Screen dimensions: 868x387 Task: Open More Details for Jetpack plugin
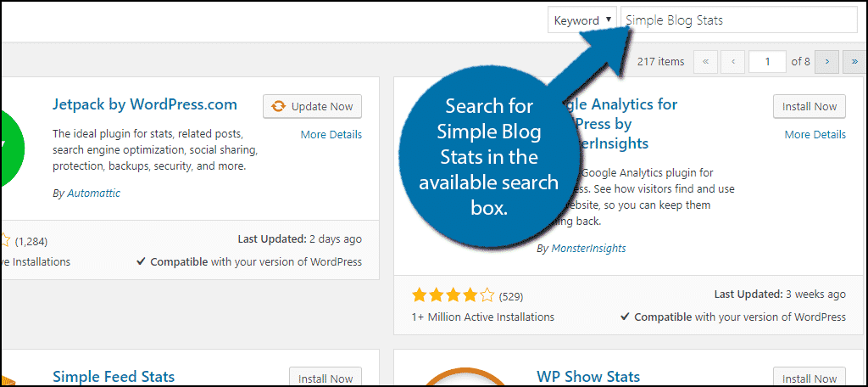pyautogui.click(x=331, y=135)
